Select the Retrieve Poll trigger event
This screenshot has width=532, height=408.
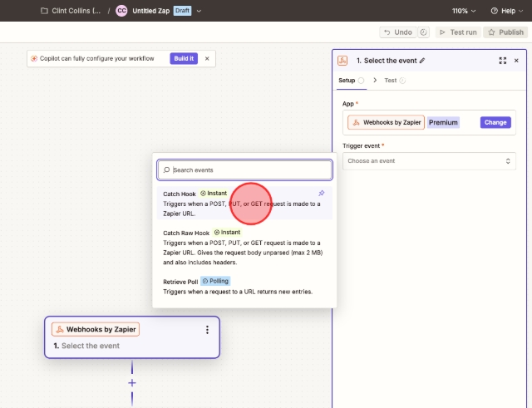pyautogui.click(x=244, y=286)
